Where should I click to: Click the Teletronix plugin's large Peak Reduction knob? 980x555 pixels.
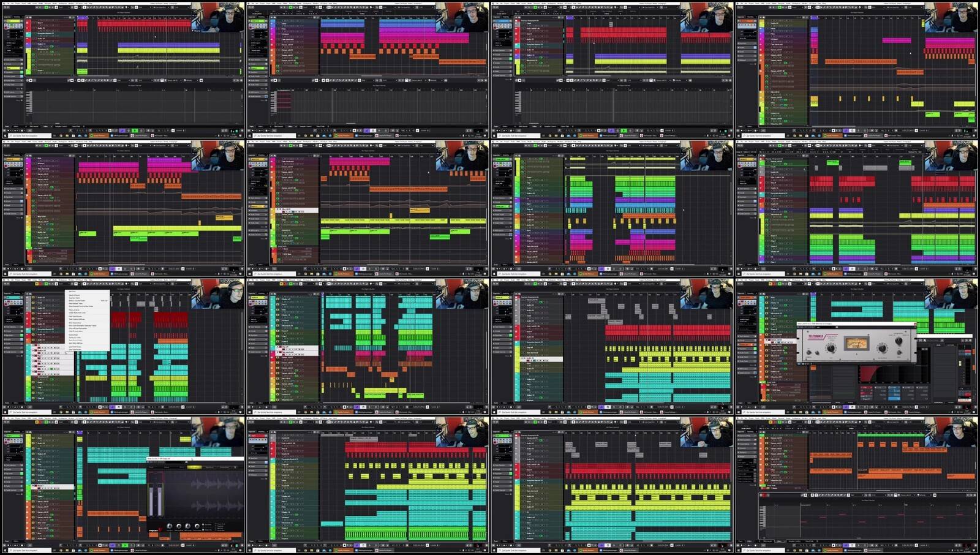click(882, 348)
